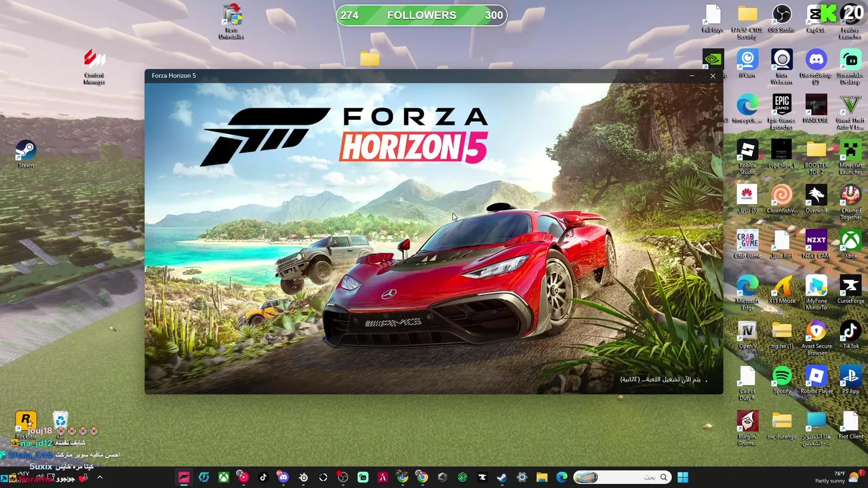Launch Avast Secure Browser shortcut
This screenshot has width=868, height=488.
[816, 338]
